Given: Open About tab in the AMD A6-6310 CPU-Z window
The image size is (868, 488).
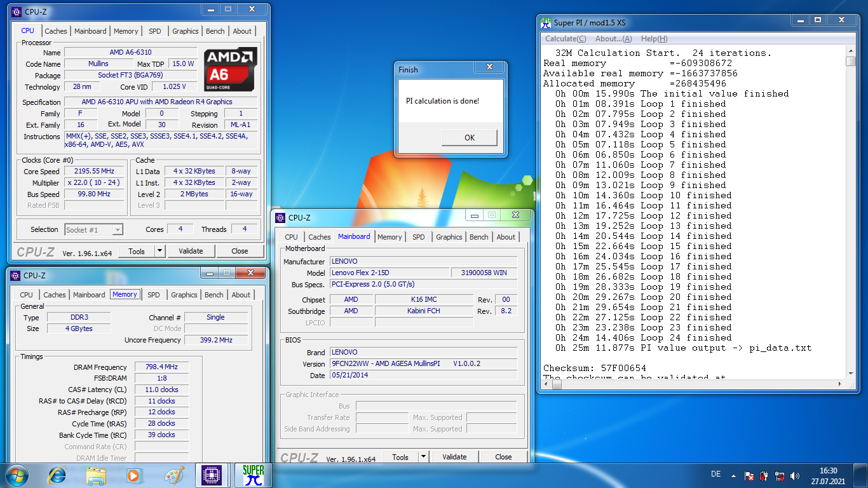Looking at the screenshot, I should (x=242, y=31).
